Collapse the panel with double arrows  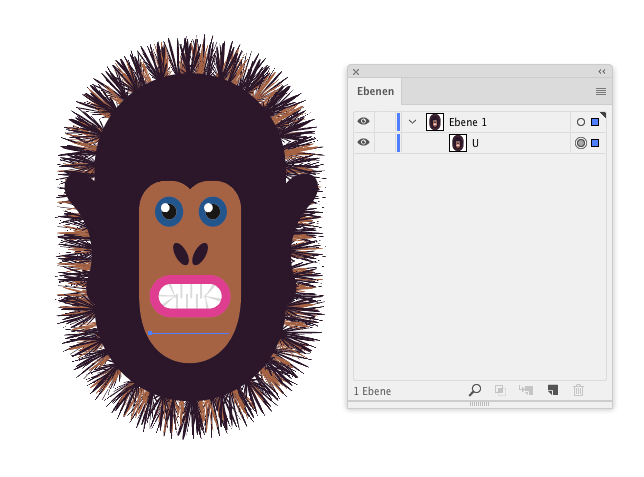[602, 71]
